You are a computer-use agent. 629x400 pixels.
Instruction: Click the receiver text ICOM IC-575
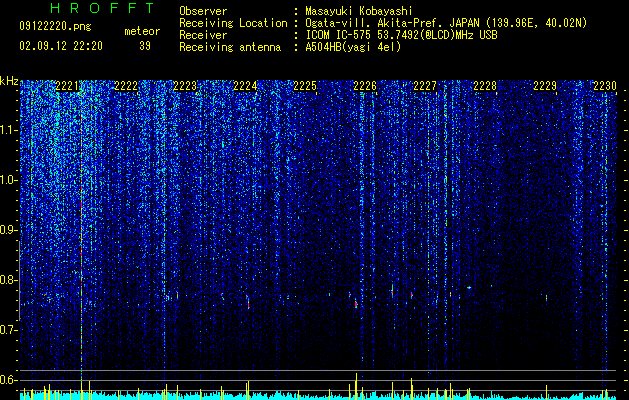(341, 35)
